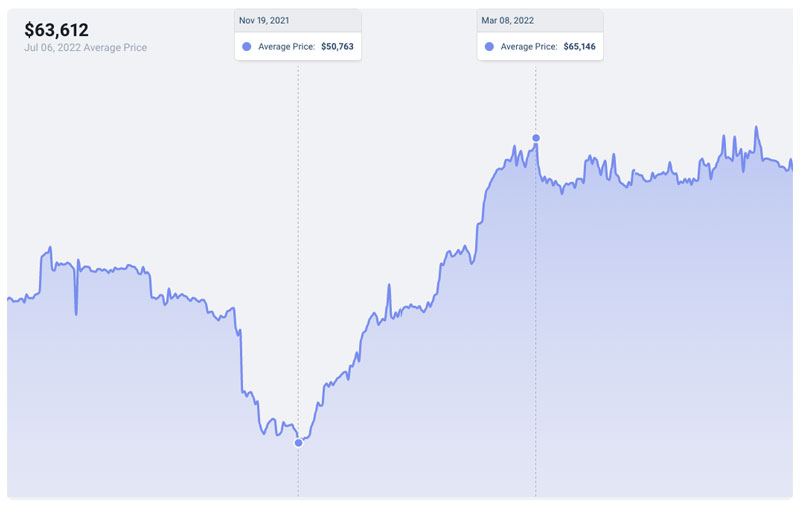Click the line's right end point
The image size is (800, 505).
[791, 161]
